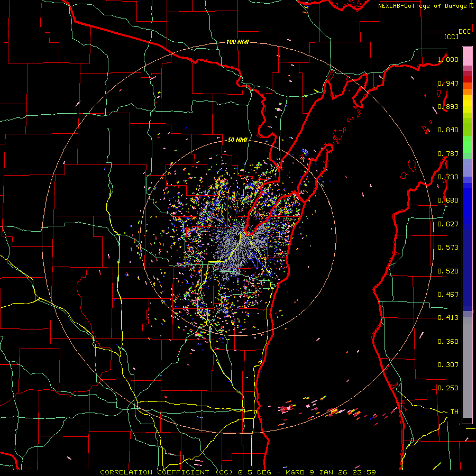Select the 0.360 scale value

pyautogui.click(x=448, y=342)
